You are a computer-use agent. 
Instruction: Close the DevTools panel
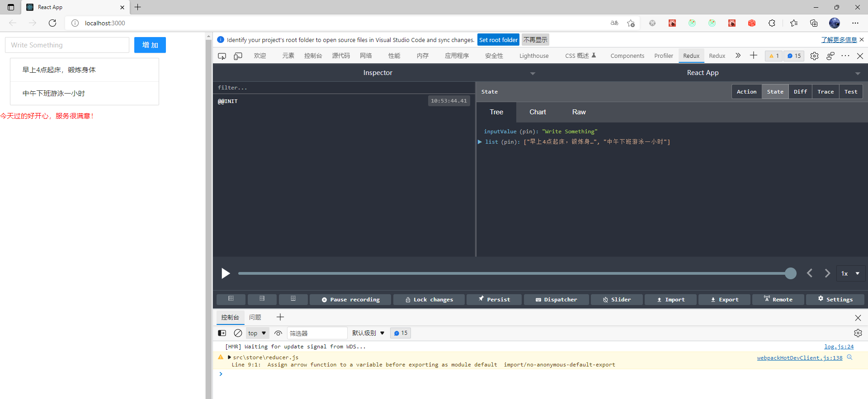860,56
